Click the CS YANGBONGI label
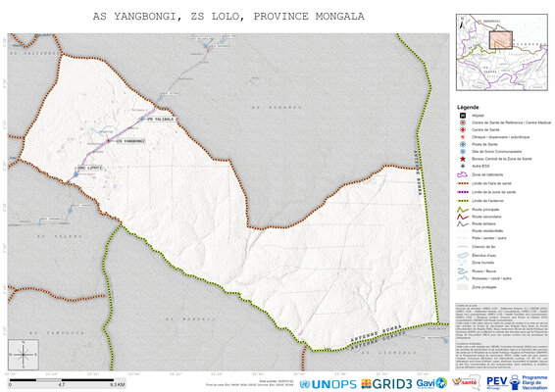Image resolution: width=555 pixels, height=392 pixels. 130,141
